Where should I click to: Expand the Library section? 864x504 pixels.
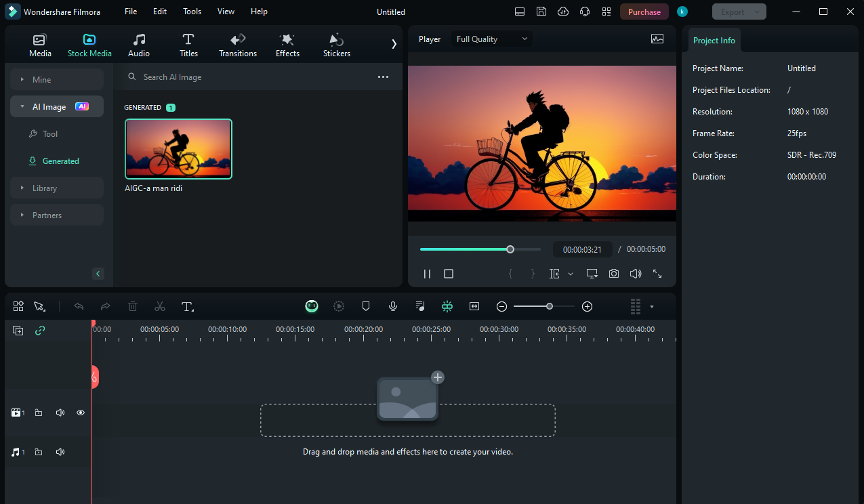(x=57, y=188)
